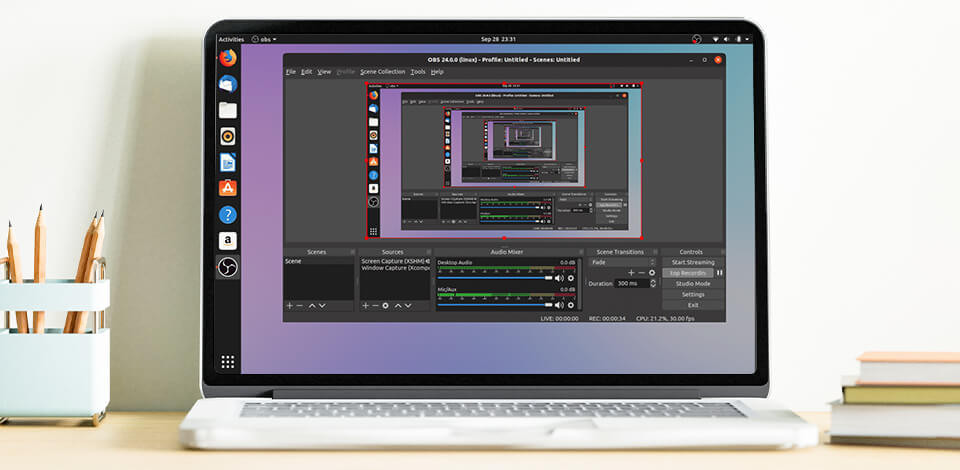Viewport: 960px width, 470px height.
Task: Open the Help menu
Action: pos(437,72)
